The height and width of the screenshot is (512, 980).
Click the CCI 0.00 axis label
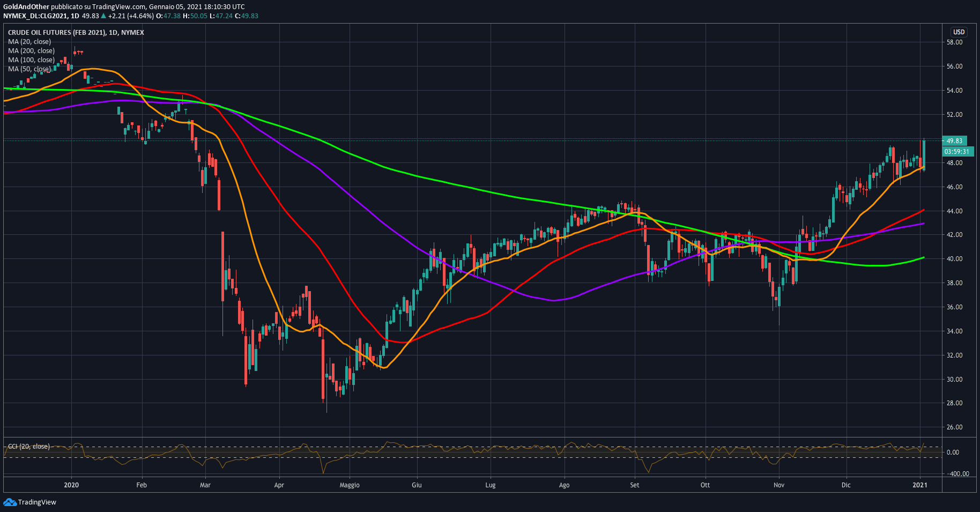pos(953,452)
